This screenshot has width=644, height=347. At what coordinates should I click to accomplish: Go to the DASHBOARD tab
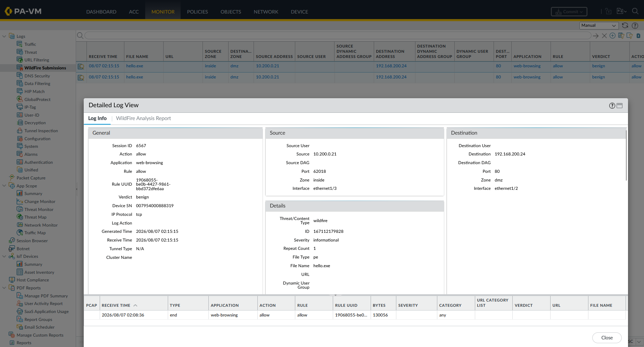101,12
